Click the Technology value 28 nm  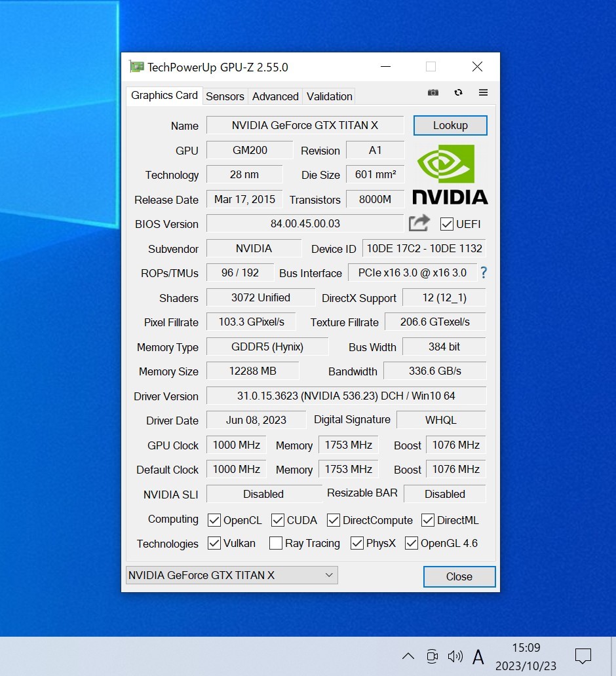tap(244, 175)
